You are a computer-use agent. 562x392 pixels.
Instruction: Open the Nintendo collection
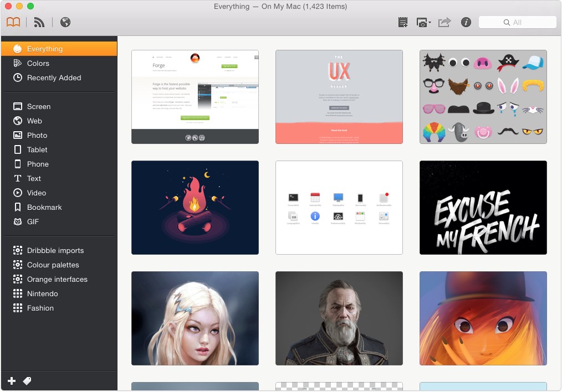tap(59, 293)
